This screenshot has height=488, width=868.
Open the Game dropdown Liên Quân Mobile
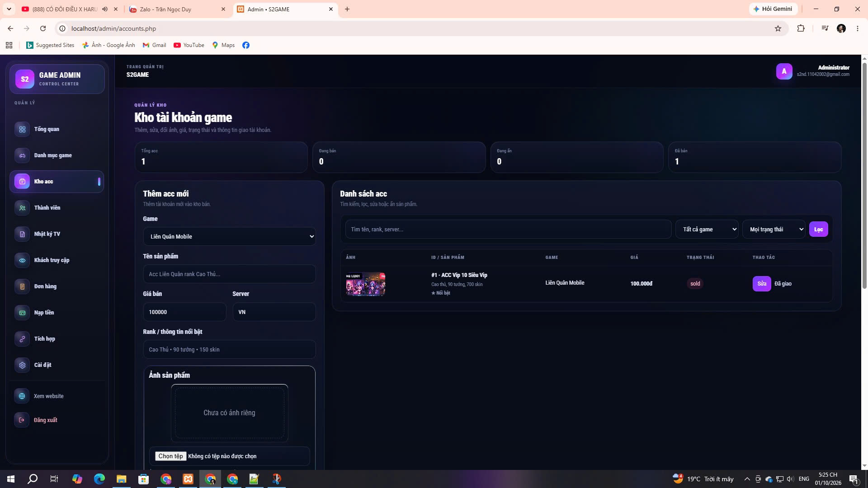point(229,236)
